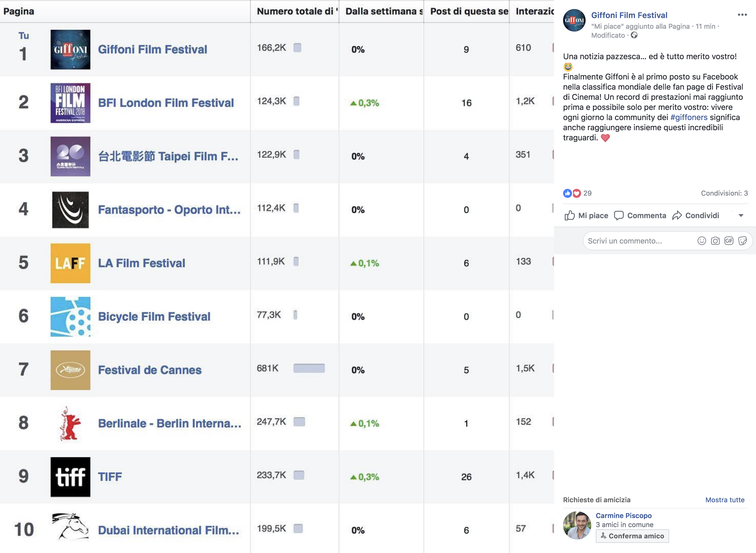This screenshot has height=553, width=756.
Task: Click the TIFF logo thumbnail
Action: tap(70, 477)
